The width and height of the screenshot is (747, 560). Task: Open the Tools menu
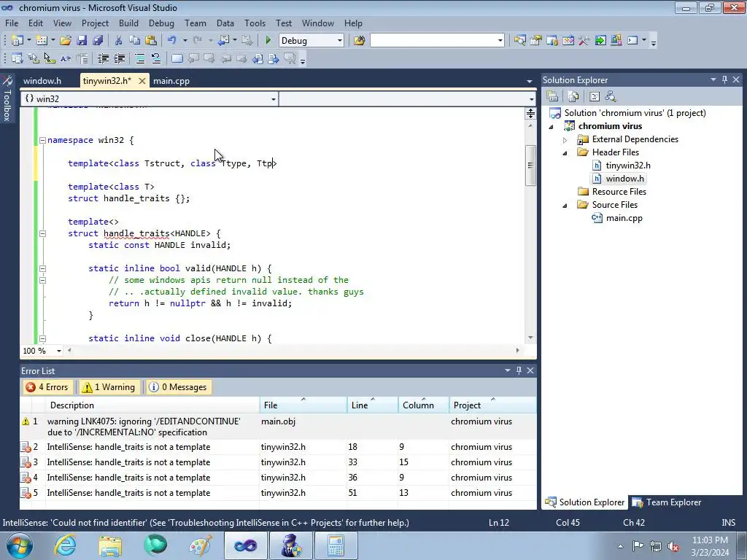(x=255, y=23)
